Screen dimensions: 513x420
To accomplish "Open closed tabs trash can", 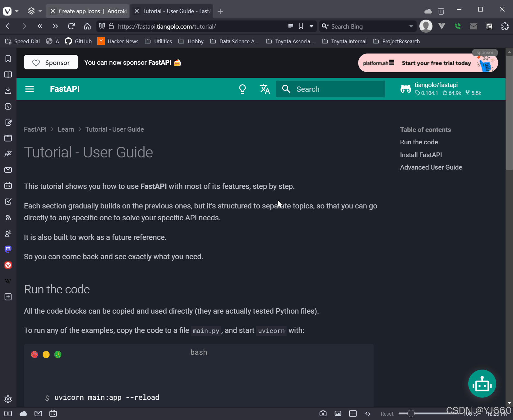I will click(x=441, y=12).
